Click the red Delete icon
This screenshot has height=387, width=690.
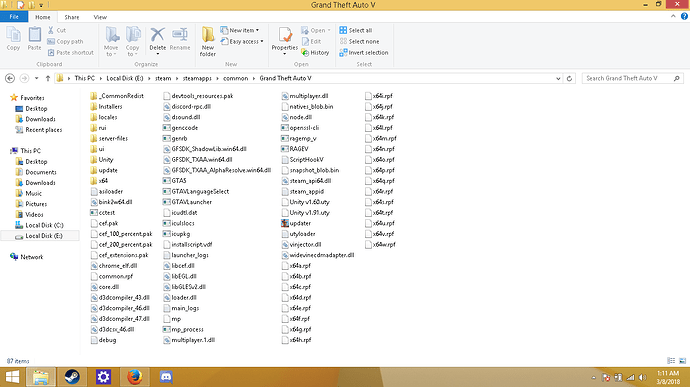(158, 34)
